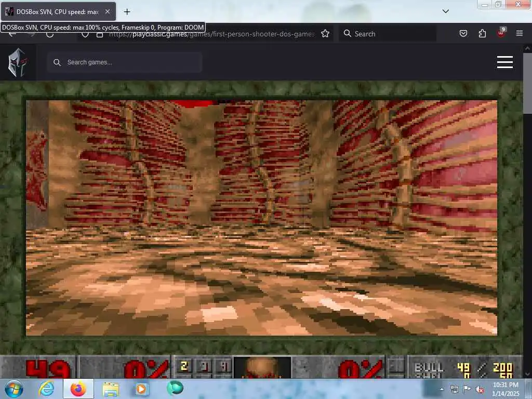The width and height of the screenshot is (532, 399).
Task: Open the green globe app in taskbar
Action: point(175,388)
